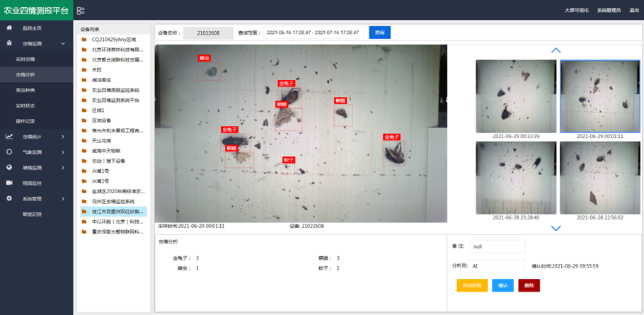The width and height of the screenshot is (644, 315).
Task: Click the dark red 删除 button
Action: [529, 285]
